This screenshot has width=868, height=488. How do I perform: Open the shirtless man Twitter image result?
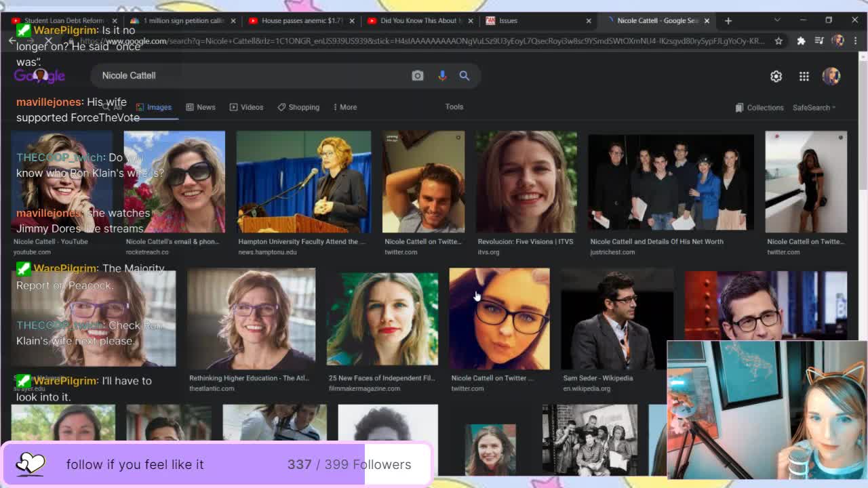[423, 182]
